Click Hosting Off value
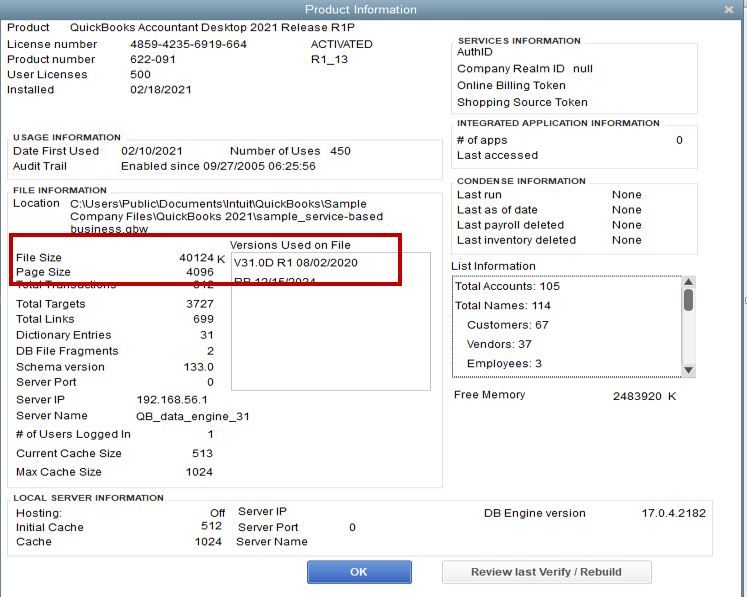Screen dimensions: 747x597 tap(218, 513)
